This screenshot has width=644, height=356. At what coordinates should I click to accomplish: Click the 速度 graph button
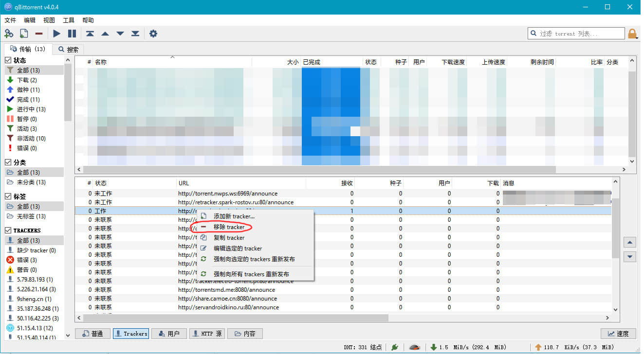(x=618, y=334)
